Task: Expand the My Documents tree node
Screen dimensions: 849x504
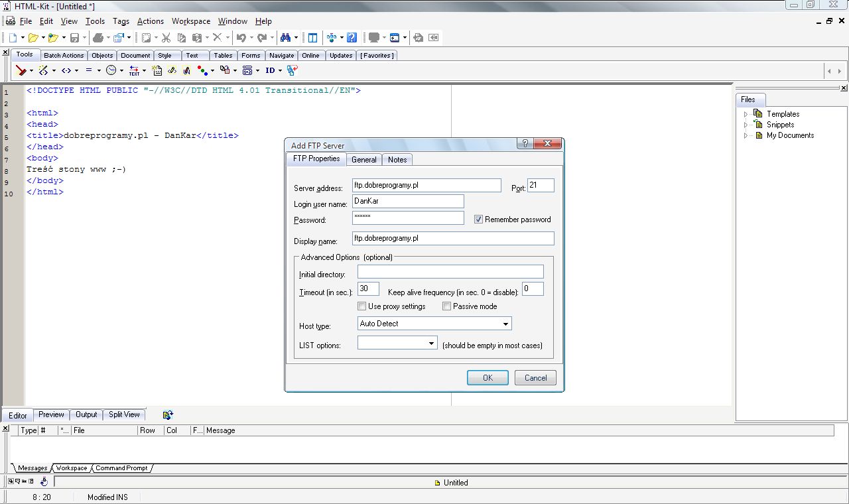Action: tap(746, 135)
